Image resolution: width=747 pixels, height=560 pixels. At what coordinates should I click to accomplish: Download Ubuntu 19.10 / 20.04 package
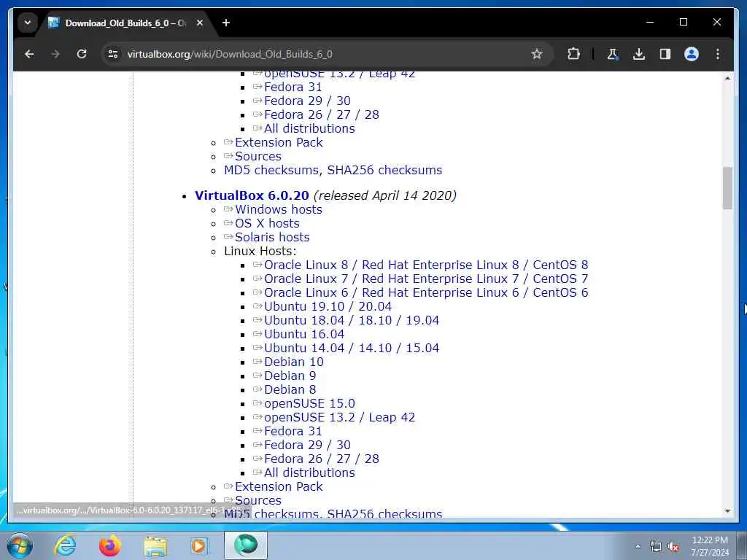[x=328, y=306]
